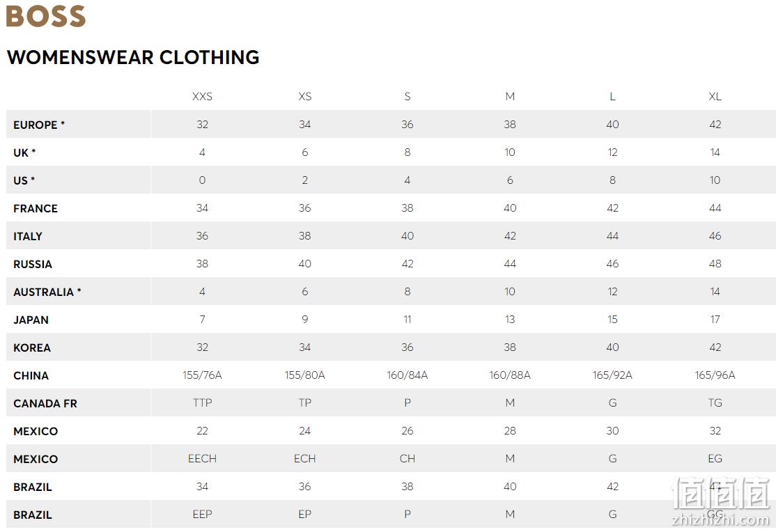The image size is (776, 532).
Task: Select the Womenswear Clothing heading
Action: pyautogui.click(x=133, y=57)
